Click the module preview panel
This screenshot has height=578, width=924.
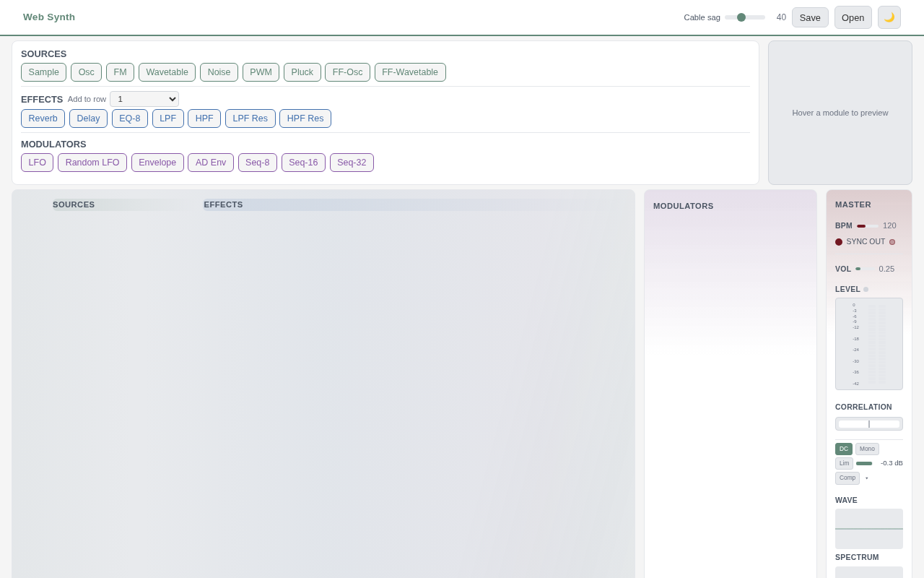coord(840,113)
